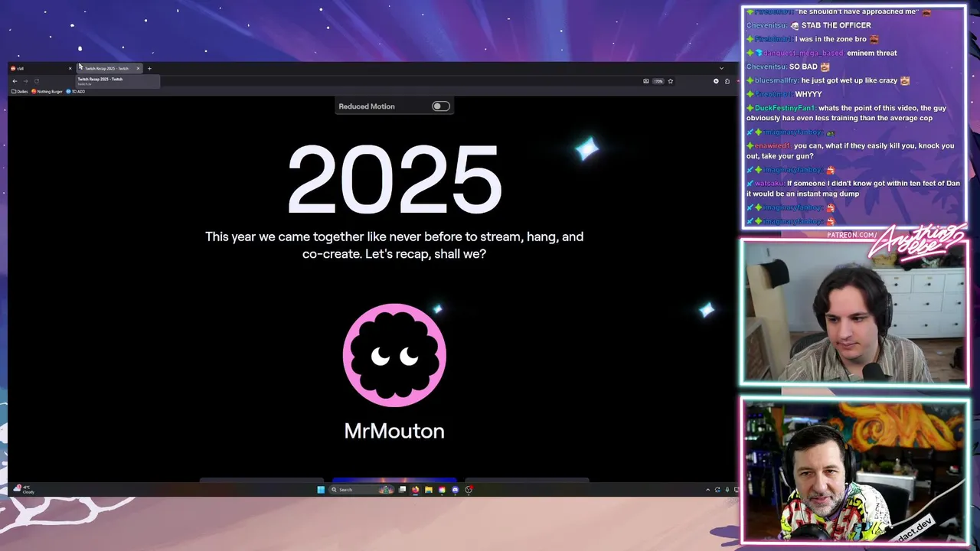The height and width of the screenshot is (551, 980).
Task: Open Discord from the taskbar
Action: [456, 490]
